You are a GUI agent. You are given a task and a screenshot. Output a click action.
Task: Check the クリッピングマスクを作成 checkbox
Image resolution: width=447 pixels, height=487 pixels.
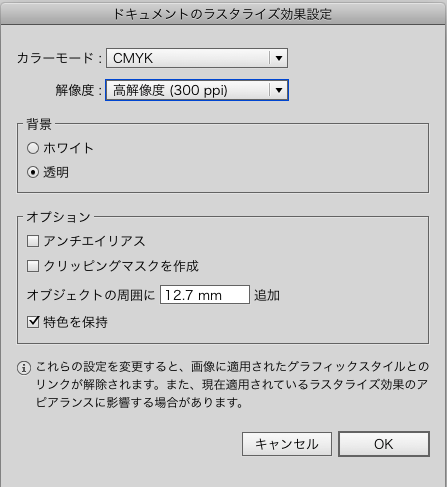33,266
